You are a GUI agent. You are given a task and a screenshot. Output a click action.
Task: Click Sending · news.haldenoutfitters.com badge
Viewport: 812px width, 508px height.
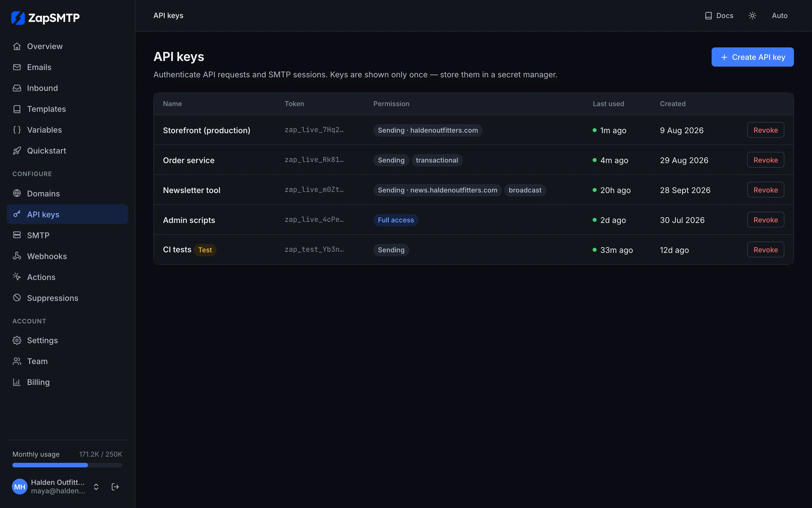[x=438, y=190]
